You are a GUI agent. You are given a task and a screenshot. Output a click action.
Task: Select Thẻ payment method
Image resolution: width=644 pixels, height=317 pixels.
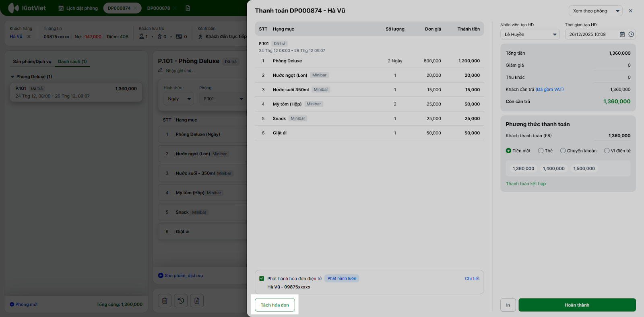tap(541, 151)
